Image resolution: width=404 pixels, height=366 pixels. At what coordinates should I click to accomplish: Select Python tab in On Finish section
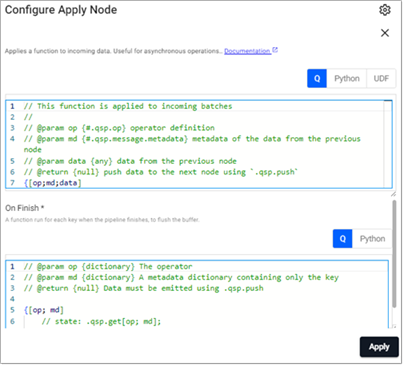click(372, 239)
